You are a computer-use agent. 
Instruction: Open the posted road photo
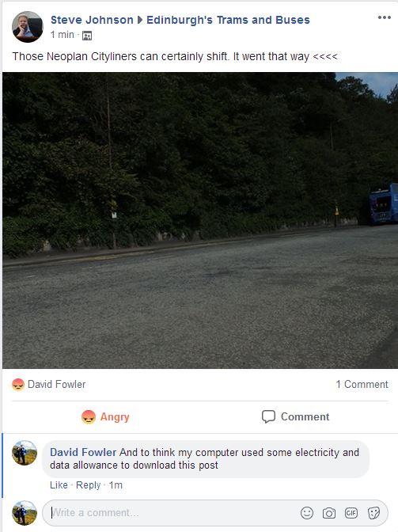tap(200, 220)
